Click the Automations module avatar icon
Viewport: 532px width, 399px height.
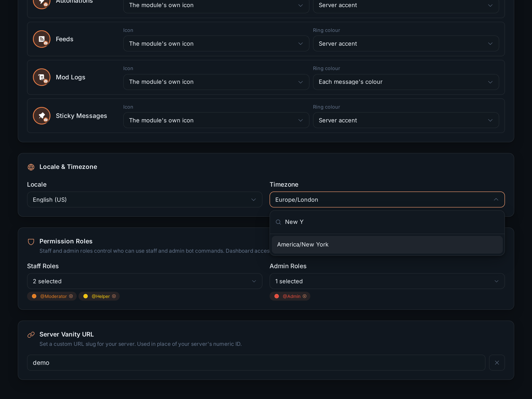pos(42,2)
